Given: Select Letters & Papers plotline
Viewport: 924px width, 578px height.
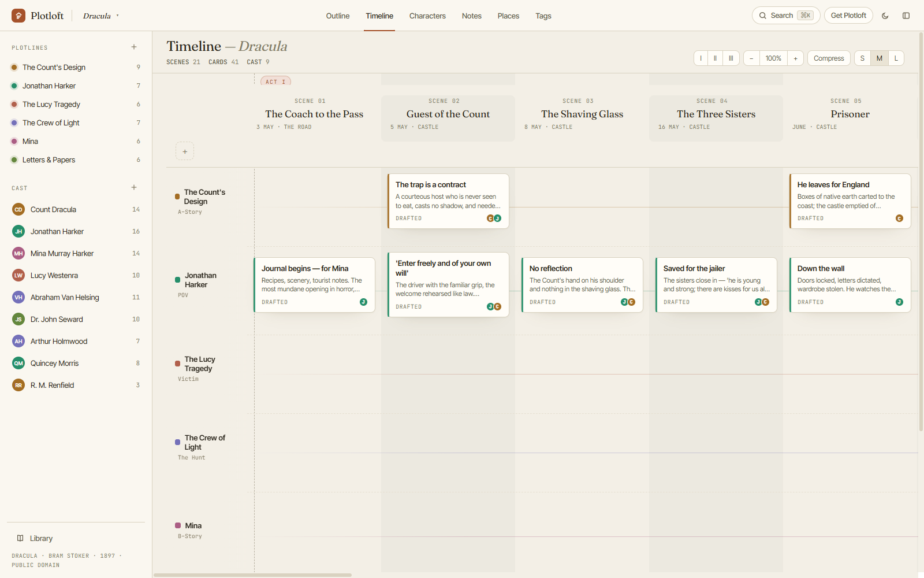Looking at the screenshot, I should [76, 160].
